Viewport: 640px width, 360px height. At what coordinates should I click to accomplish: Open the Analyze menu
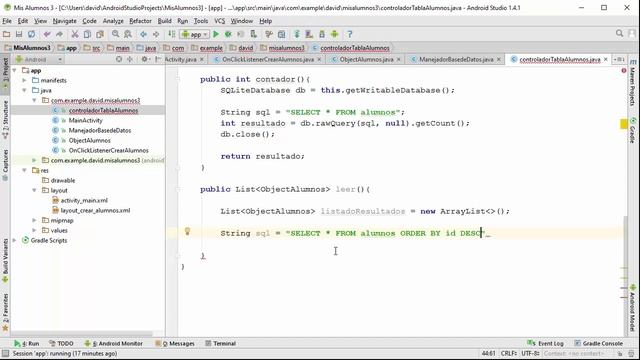click(x=113, y=21)
